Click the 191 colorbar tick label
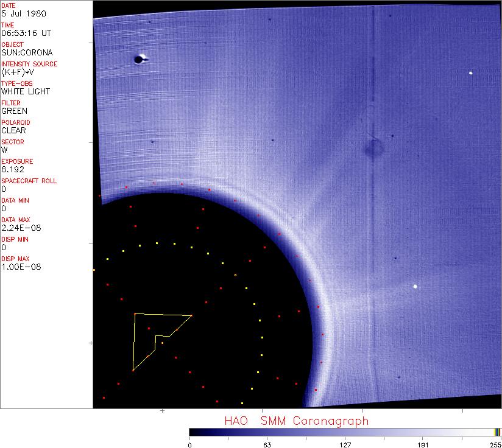Screen dimensions: 502x448 tap(423, 444)
